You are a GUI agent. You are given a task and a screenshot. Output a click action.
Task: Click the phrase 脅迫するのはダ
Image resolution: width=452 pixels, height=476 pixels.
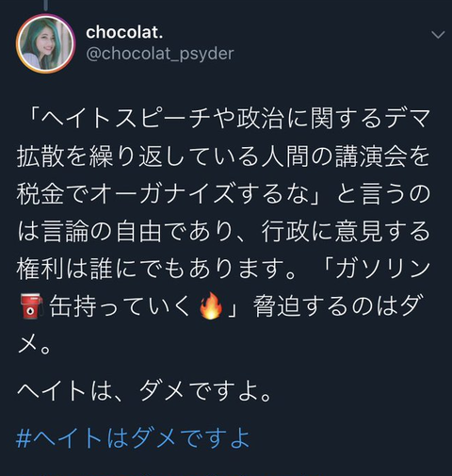point(336,306)
